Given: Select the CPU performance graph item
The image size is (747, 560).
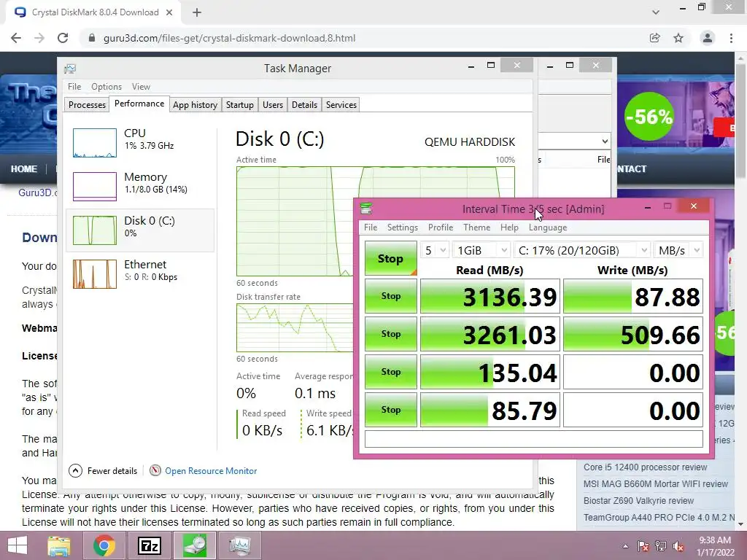Looking at the screenshot, I should pyautogui.click(x=140, y=142).
